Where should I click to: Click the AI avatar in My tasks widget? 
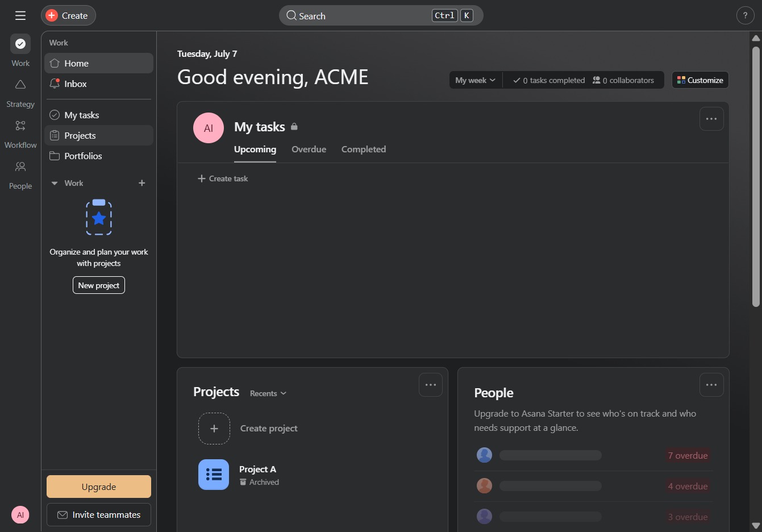point(209,128)
